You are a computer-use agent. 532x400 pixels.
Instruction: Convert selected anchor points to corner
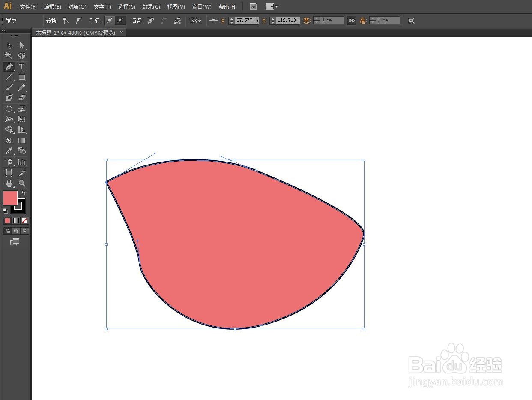(x=66, y=21)
